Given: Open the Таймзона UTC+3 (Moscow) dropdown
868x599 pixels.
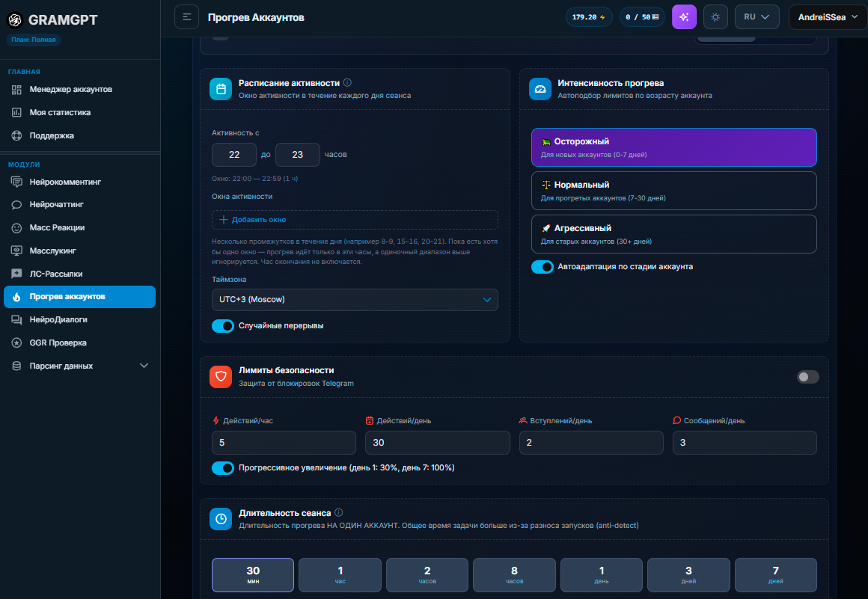Looking at the screenshot, I should pyautogui.click(x=355, y=300).
